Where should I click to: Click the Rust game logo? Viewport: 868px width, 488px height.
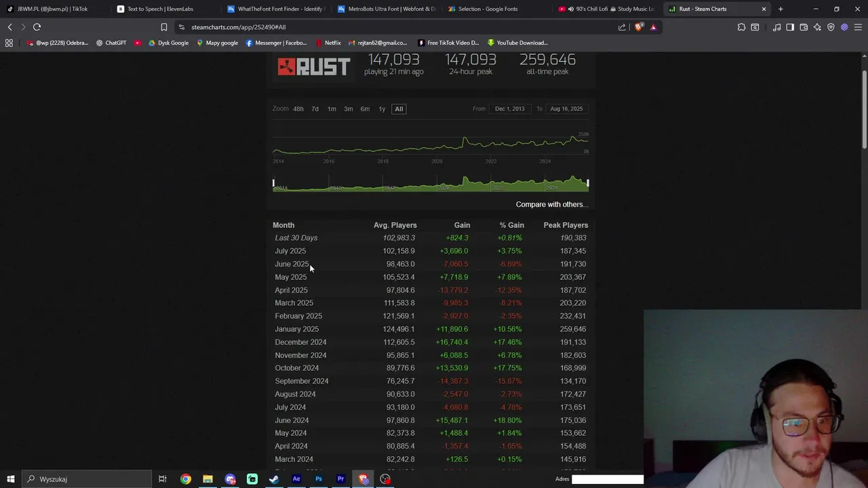tap(314, 66)
